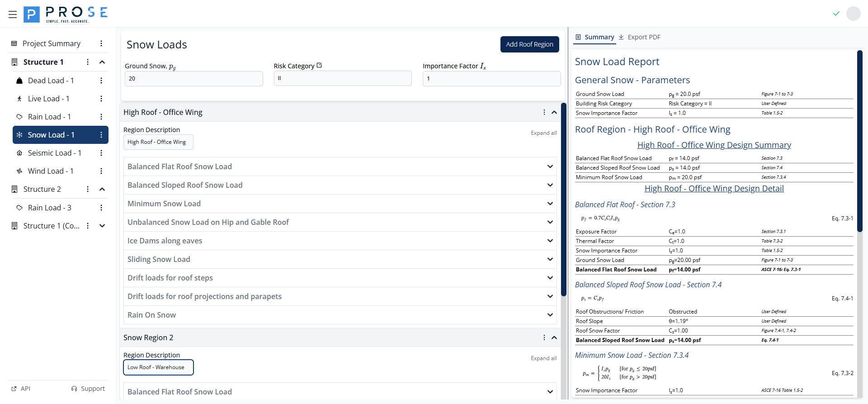Collapse the Structure 1 tree group
868x404 pixels.
(102, 62)
